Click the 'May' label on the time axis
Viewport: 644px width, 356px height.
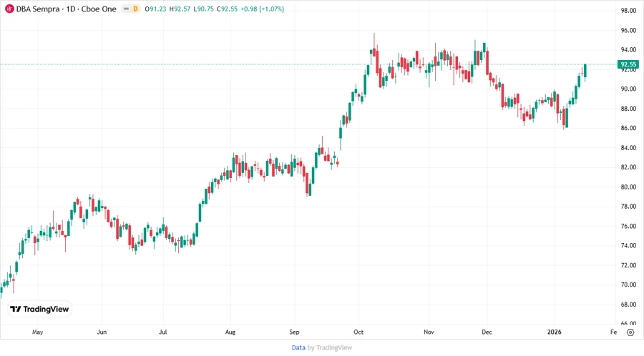pos(37,332)
